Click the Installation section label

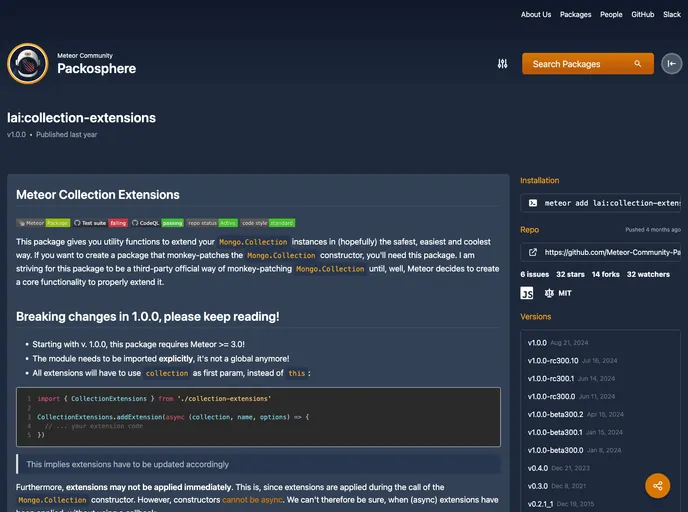pos(539,180)
